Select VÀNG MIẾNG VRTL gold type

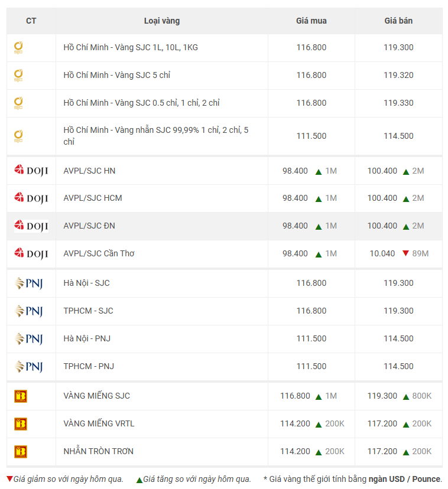coord(99,423)
